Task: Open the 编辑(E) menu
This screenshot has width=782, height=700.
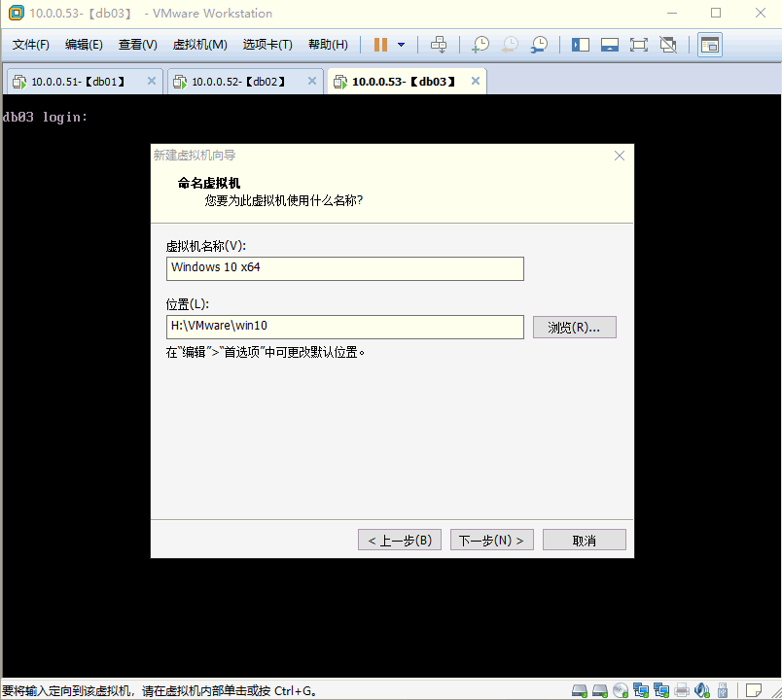Action: pyautogui.click(x=84, y=45)
